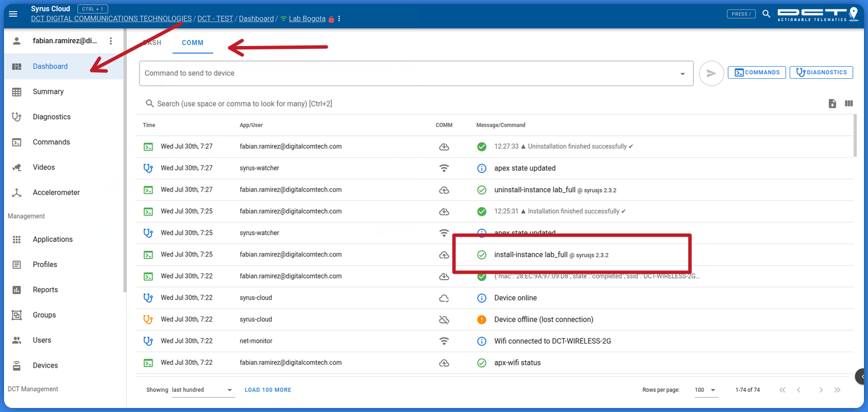This screenshot has height=412, width=868.
Task: Open Videos in the sidebar
Action: [x=64, y=167]
